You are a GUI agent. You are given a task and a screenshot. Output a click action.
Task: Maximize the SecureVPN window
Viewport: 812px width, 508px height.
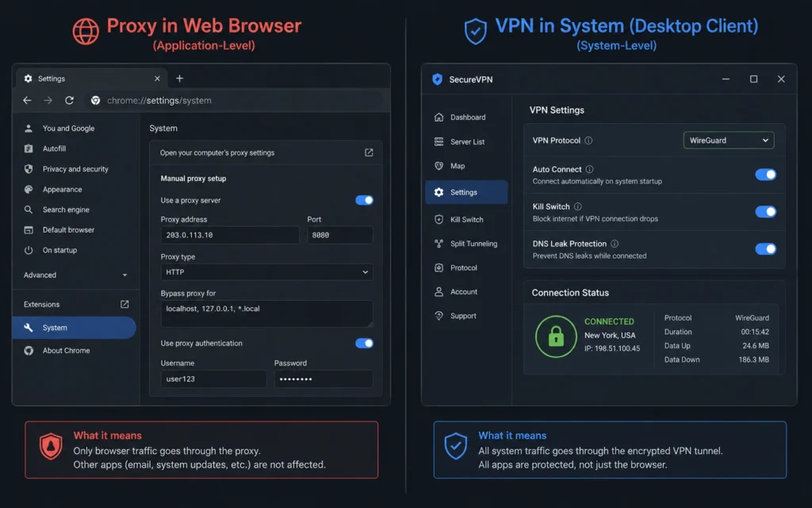pyautogui.click(x=753, y=79)
